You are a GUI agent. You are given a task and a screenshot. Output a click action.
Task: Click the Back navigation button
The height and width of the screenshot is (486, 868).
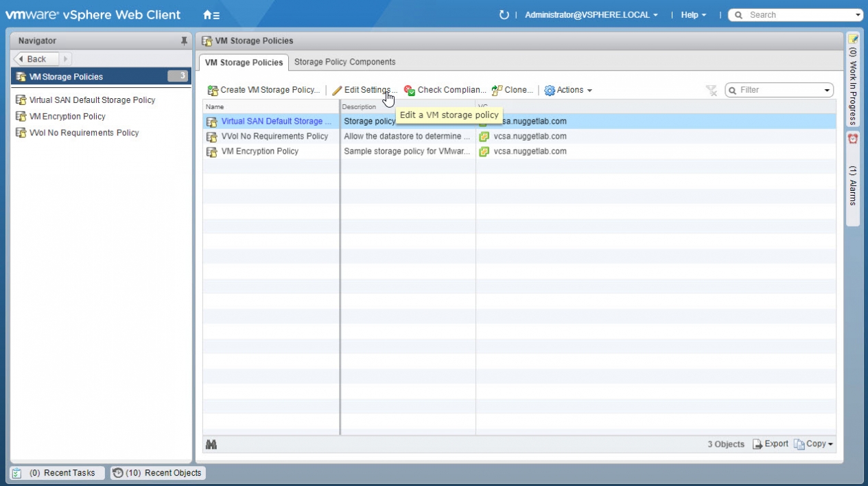pos(36,59)
